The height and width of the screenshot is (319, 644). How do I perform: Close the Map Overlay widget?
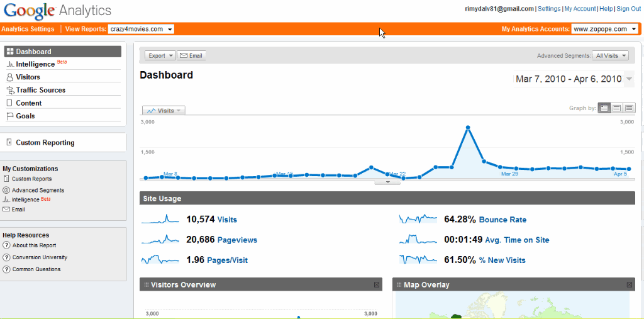(x=629, y=284)
